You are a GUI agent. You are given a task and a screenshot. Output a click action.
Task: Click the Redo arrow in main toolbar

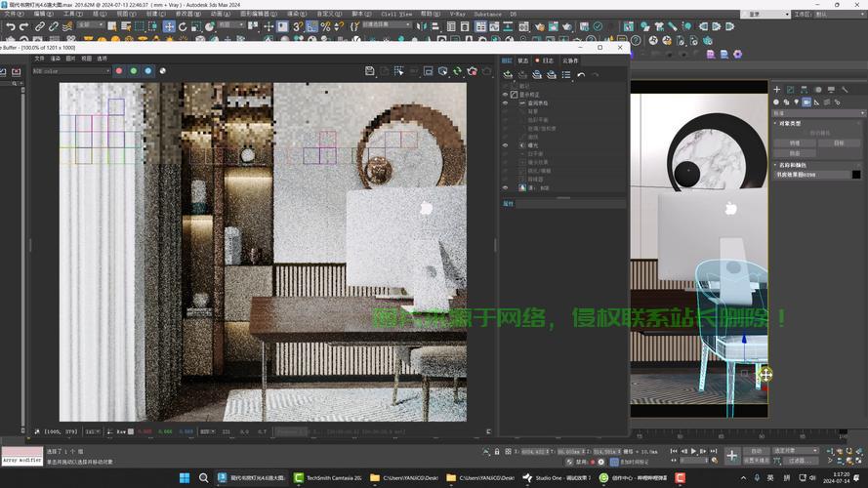23,26
